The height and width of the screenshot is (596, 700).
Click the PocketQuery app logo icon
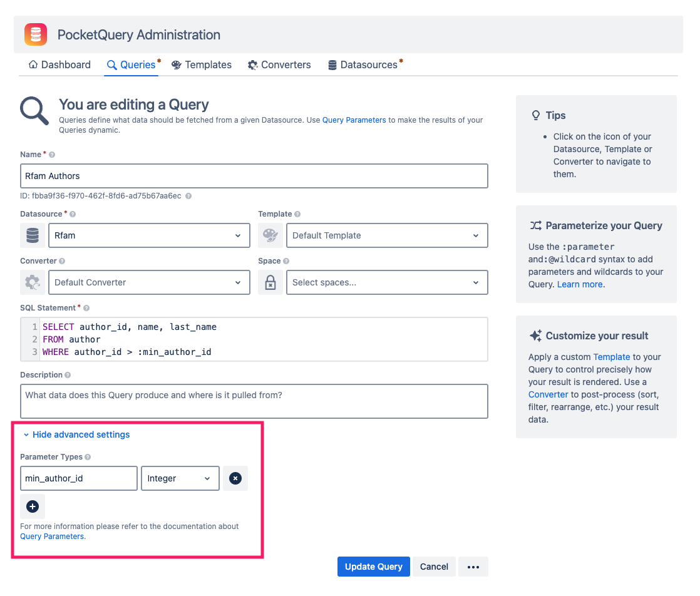pyautogui.click(x=36, y=34)
